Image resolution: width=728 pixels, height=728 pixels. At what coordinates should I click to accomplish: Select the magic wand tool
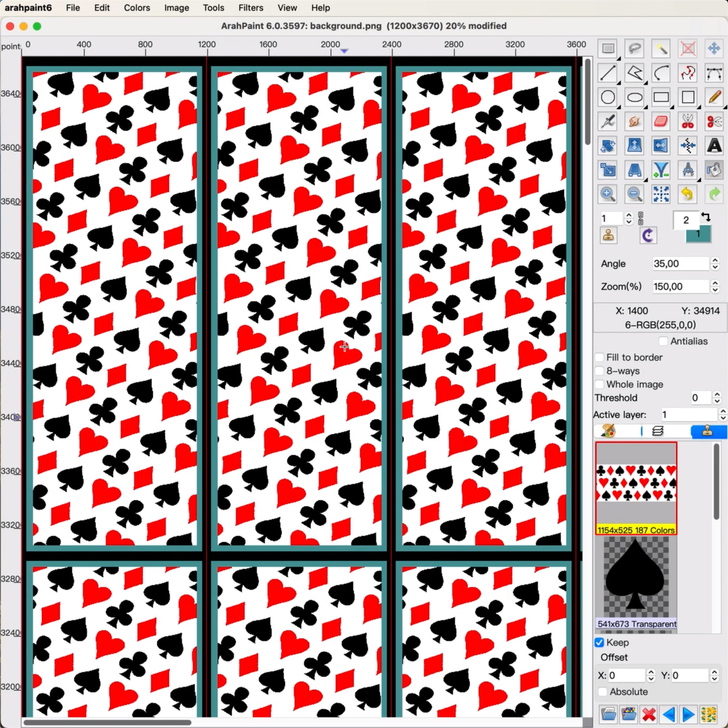tap(661, 49)
